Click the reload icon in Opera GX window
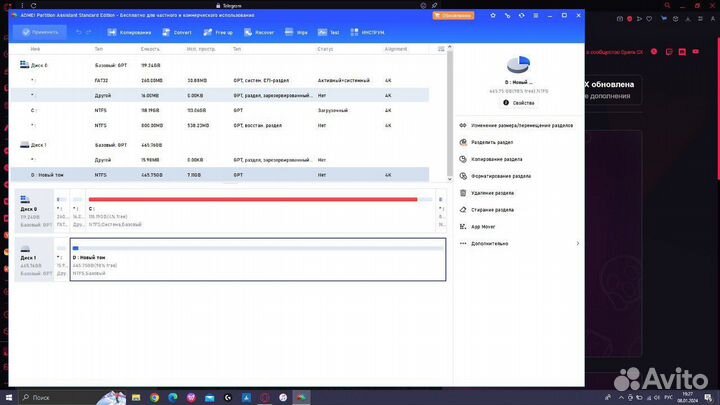Screen dimensions: 720x405 pyautogui.click(x=34, y=6)
